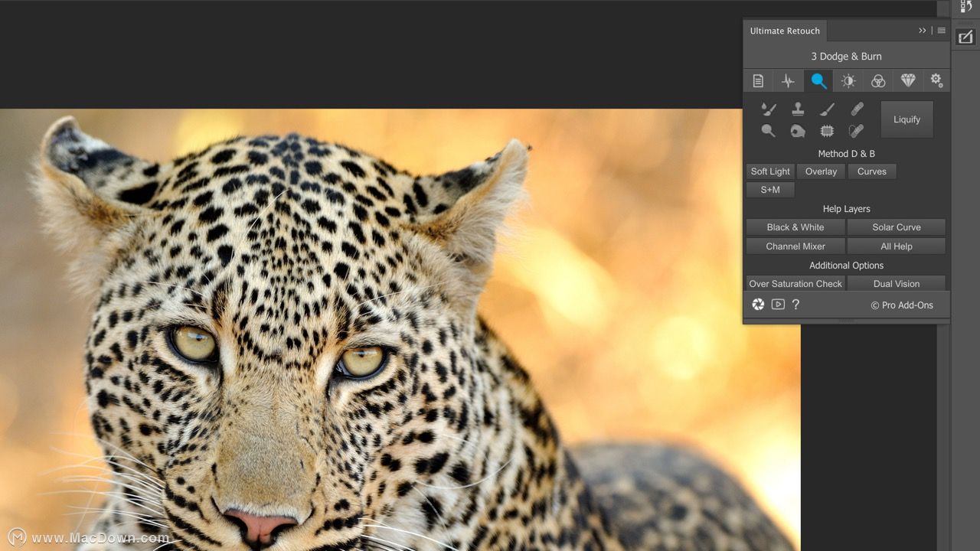
Task: Select the spot healing bandage with dashes icon
Action: coord(857,131)
